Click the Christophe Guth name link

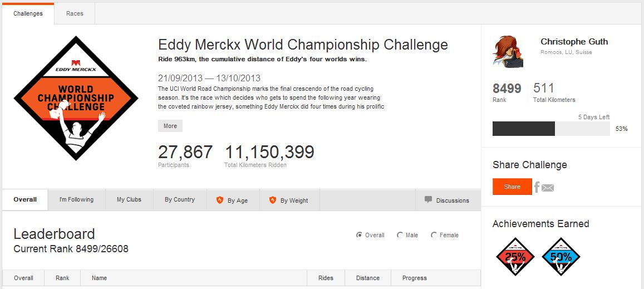pos(574,42)
